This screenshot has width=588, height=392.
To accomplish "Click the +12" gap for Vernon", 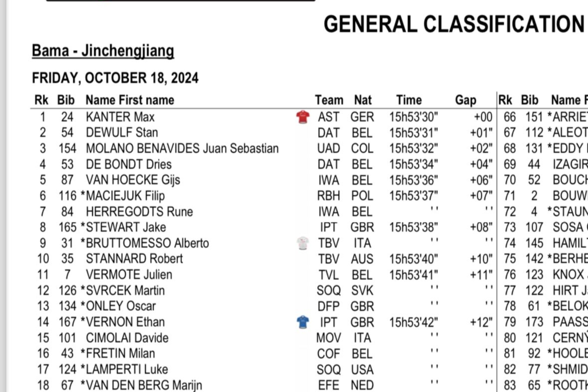I will [481, 322].
